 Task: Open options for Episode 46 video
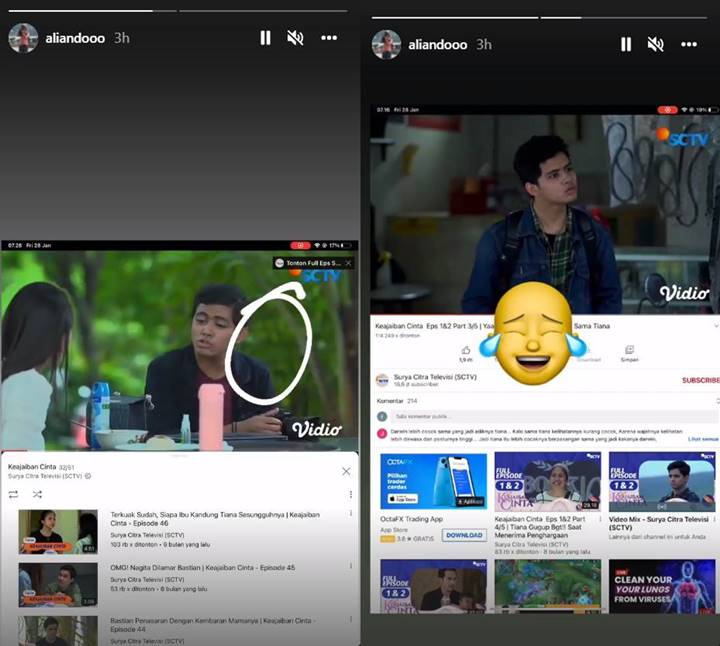[351, 513]
